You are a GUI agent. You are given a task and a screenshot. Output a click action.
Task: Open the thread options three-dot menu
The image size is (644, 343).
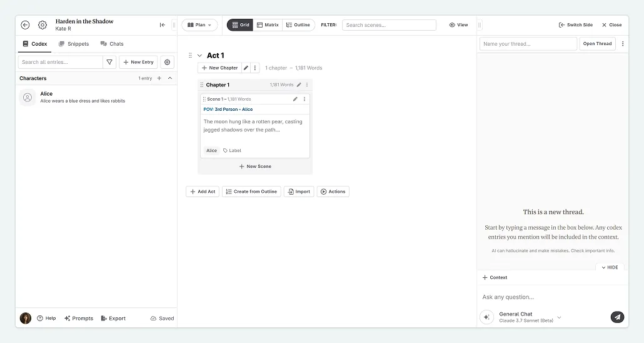(623, 44)
